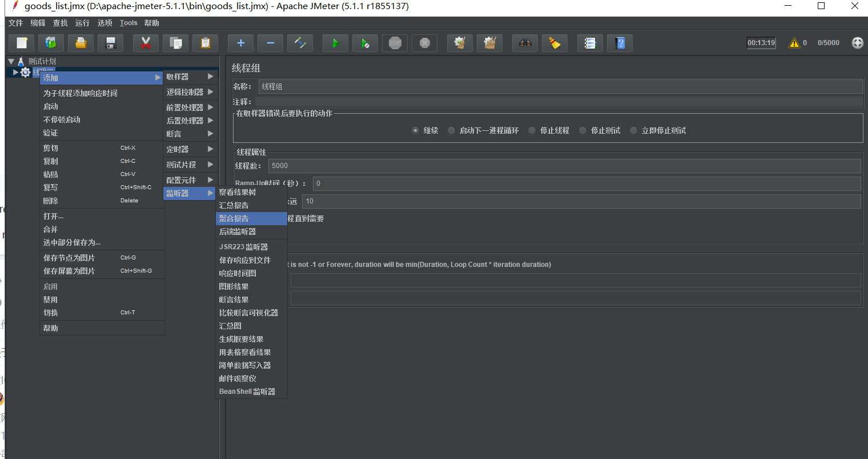The width and height of the screenshot is (868, 459).
Task: Choose 用表格察看结果 from the listener submenu
Action: pyautogui.click(x=251, y=352)
